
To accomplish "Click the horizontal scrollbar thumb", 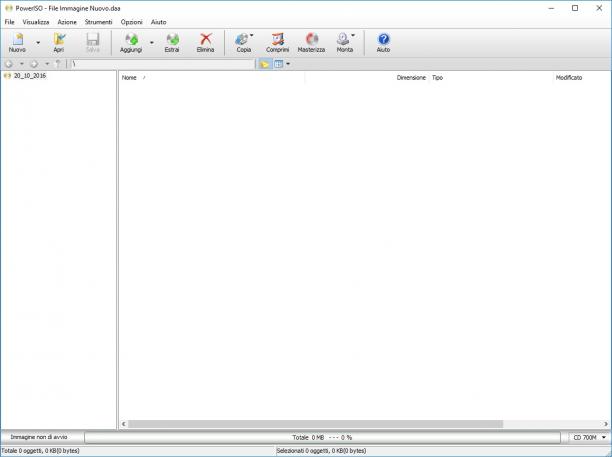I will click(315, 424).
